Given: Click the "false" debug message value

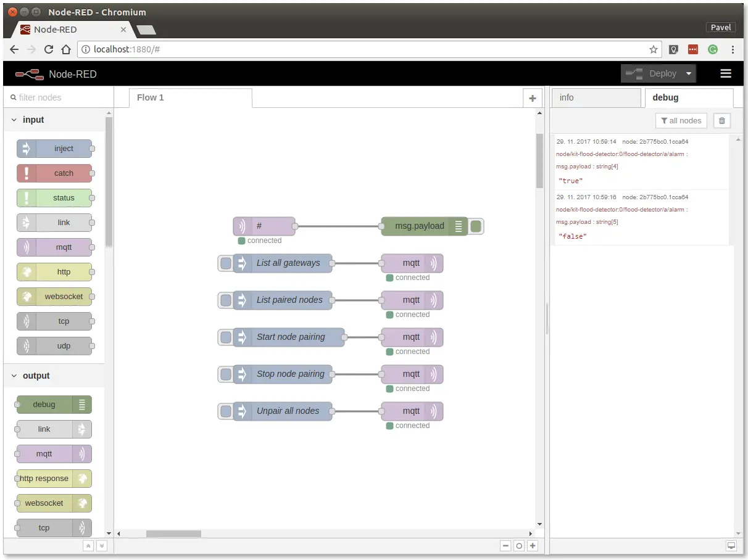Looking at the screenshot, I should (573, 237).
